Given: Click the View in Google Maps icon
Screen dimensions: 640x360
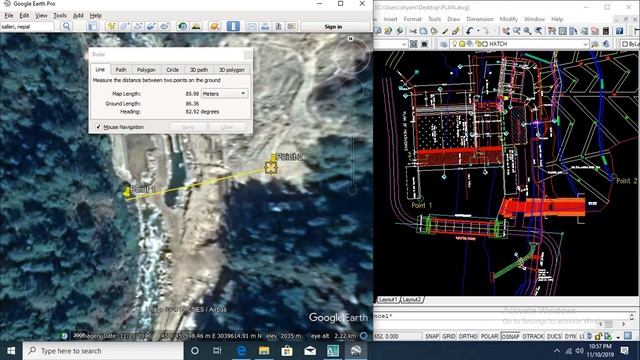Looking at the screenshot, I should pos(291,27).
